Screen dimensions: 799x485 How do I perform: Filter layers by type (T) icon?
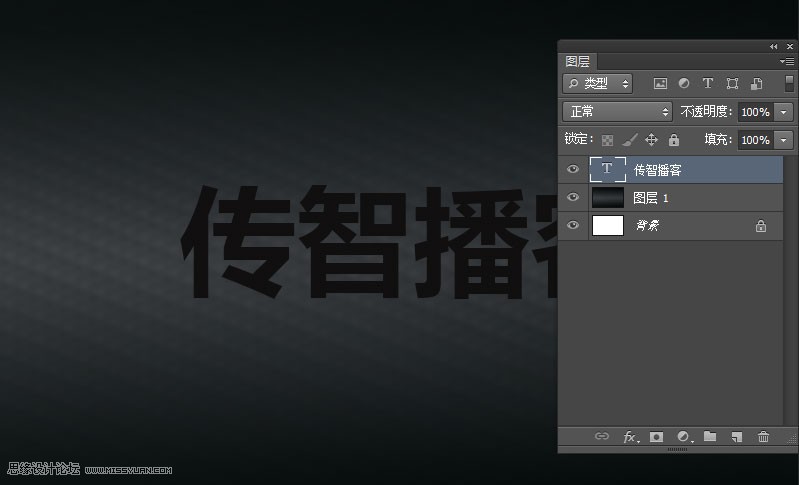[708, 84]
